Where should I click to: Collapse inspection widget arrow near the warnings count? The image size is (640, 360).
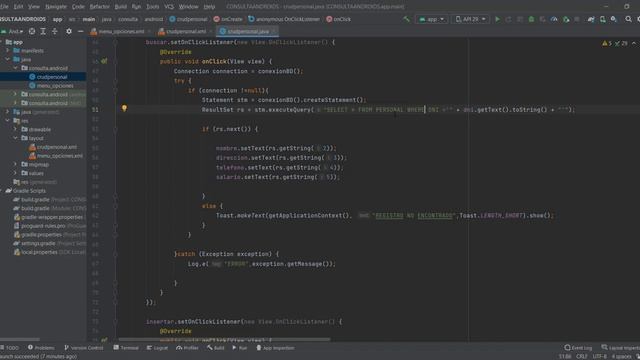coord(633,43)
